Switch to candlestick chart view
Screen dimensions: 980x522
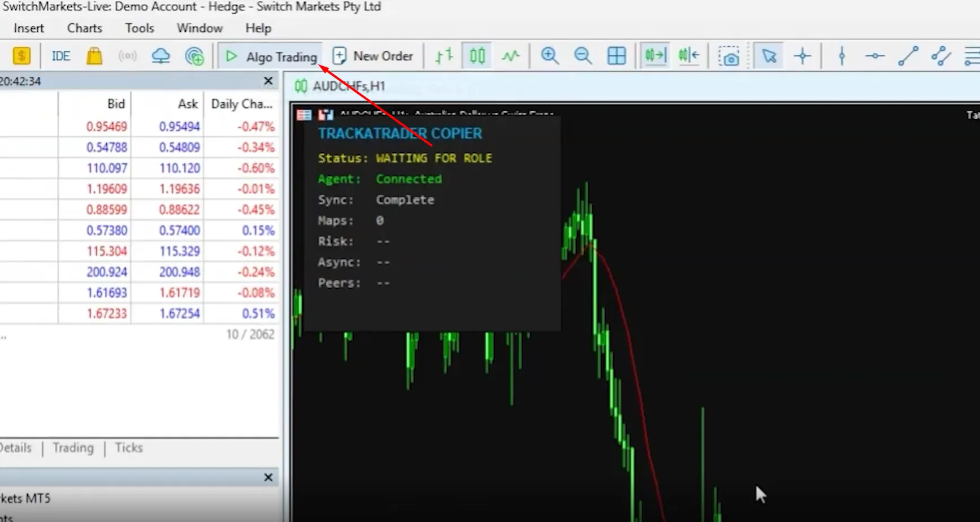coord(477,56)
